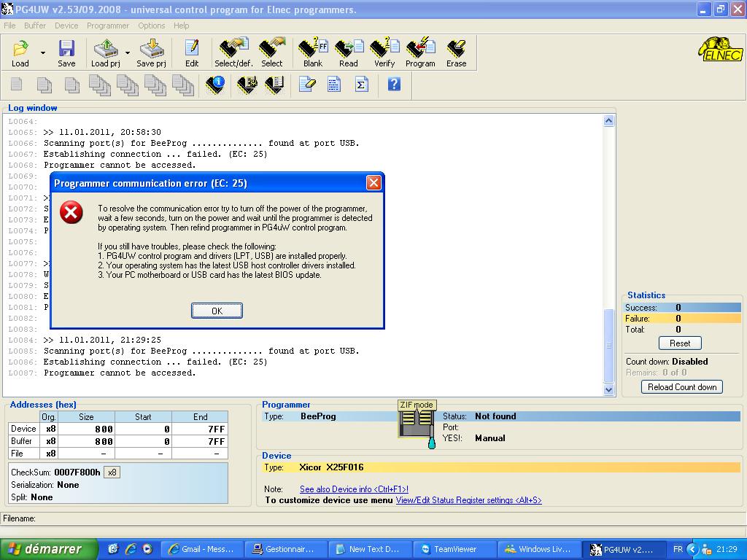Click the ELNEC logo
The height and width of the screenshot is (560, 747).
(721, 50)
